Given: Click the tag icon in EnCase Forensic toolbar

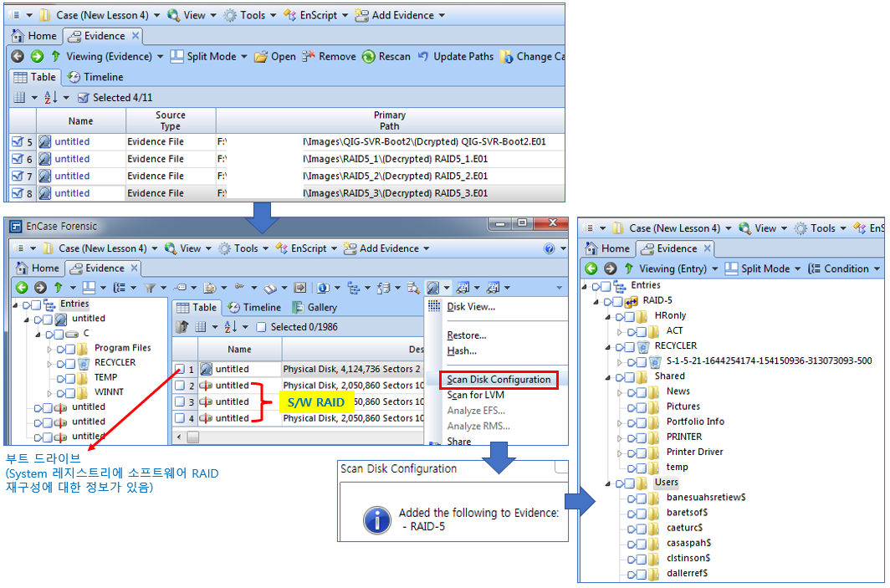Looking at the screenshot, I should 180,287.
